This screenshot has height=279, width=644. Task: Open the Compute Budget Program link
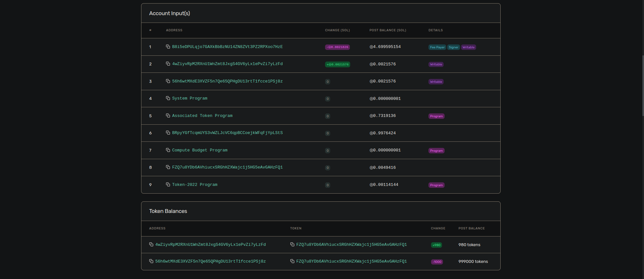200,150
